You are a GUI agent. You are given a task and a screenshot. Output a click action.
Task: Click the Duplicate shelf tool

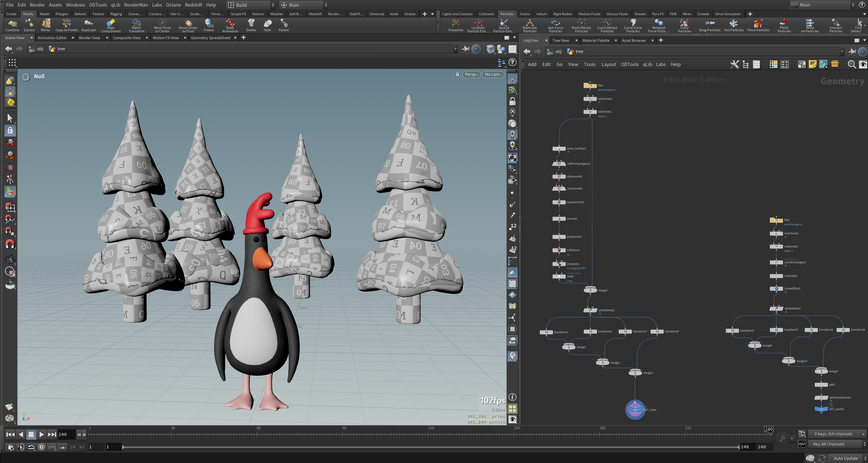coord(89,25)
